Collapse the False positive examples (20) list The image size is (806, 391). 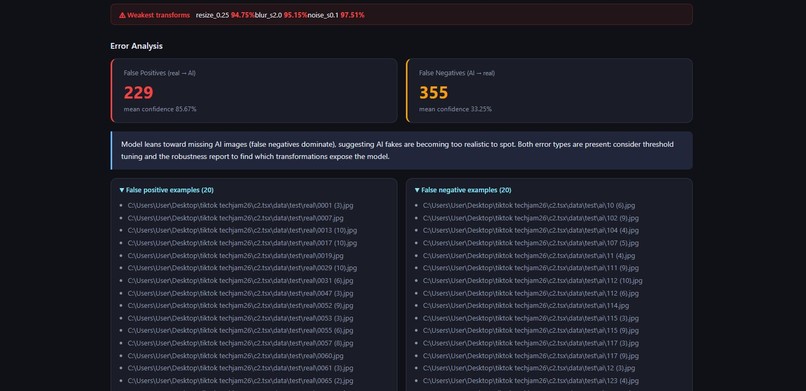coord(166,190)
